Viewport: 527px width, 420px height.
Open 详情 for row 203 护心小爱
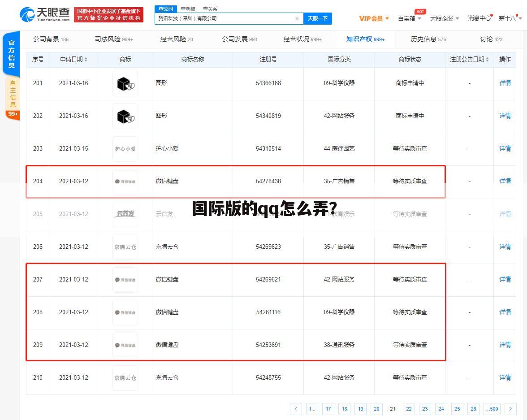pyautogui.click(x=505, y=148)
